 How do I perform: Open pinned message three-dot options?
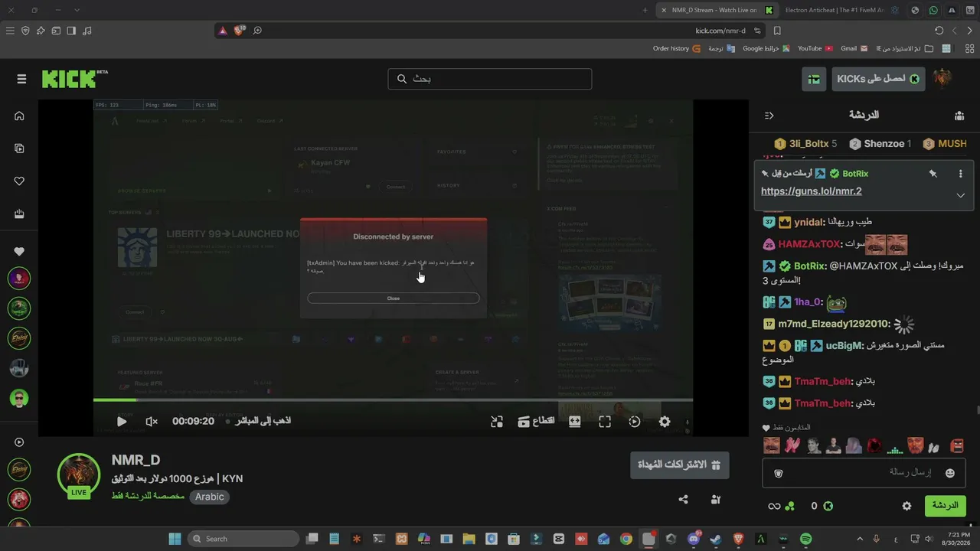pyautogui.click(x=960, y=174)
